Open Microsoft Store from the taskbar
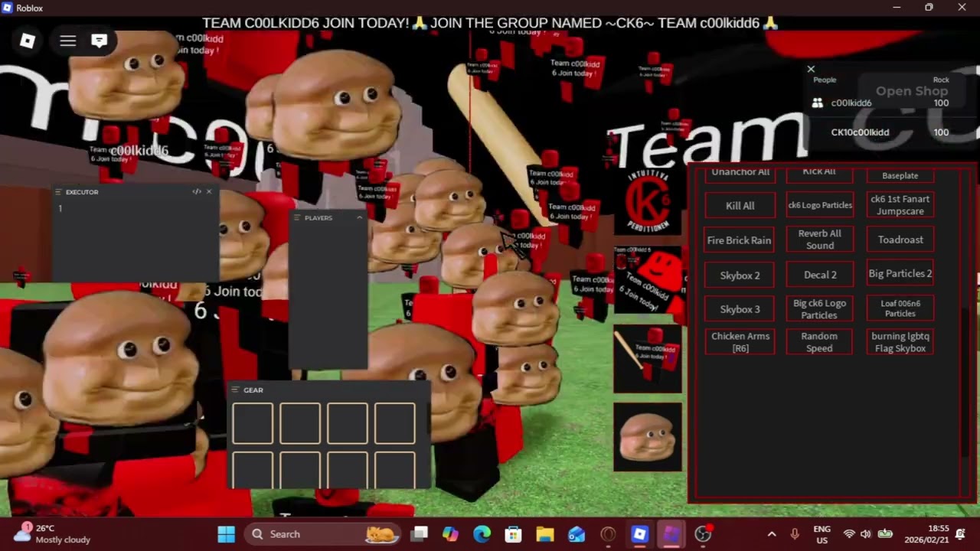The width and height of the screenshot is (980, 551). click(x=514, y=534)
